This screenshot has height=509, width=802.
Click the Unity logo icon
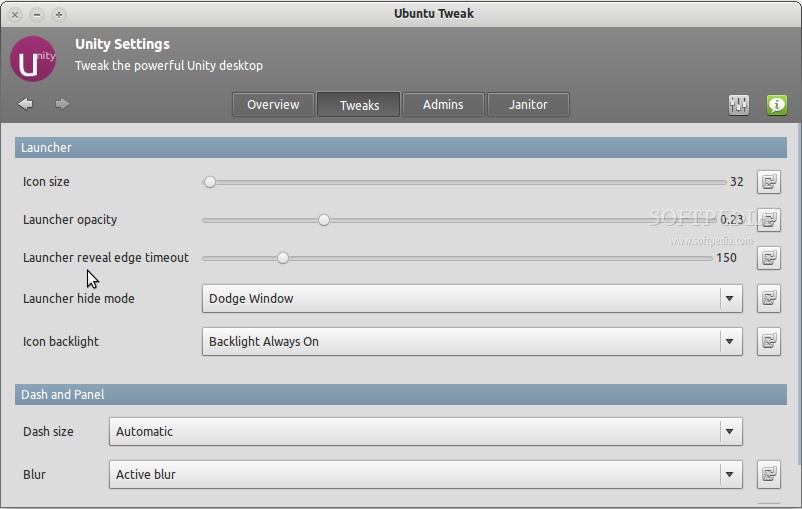pos(33,59)
